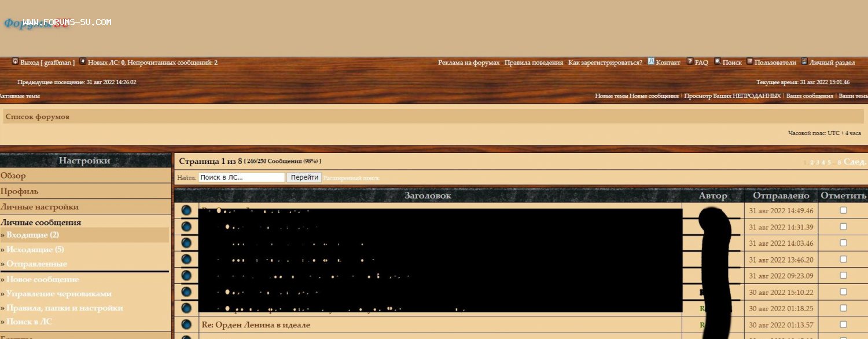
Task: Click the Пользователи members icon
Action: pos(750,61)
